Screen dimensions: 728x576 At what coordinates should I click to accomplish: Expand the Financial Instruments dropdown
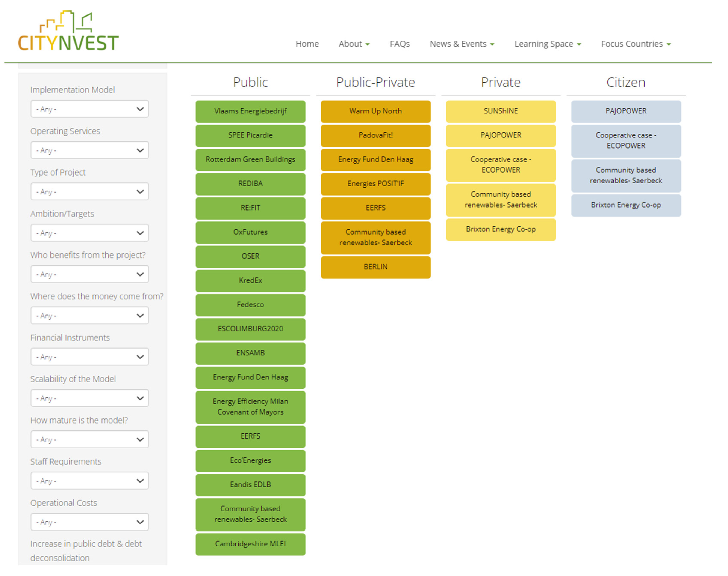(89, 357)
